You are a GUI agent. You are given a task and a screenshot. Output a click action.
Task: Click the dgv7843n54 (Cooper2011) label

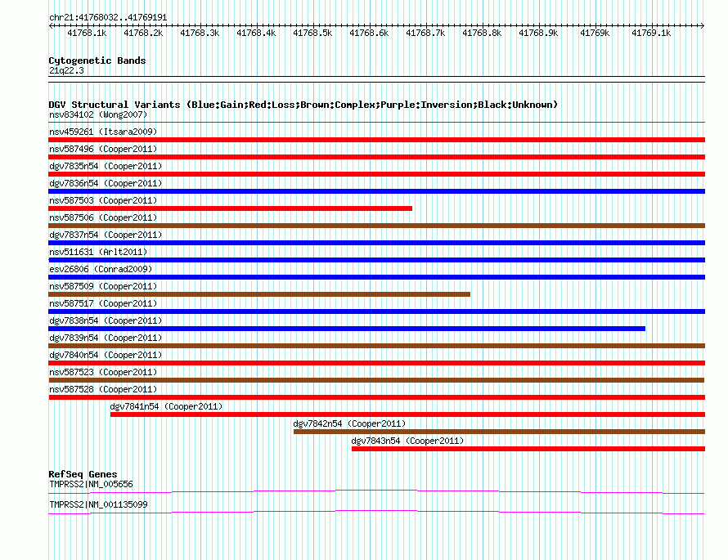click(407, 441)
